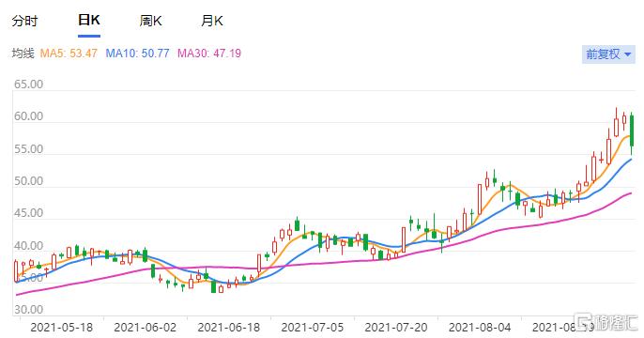
Task: Click the 格隆汇 watermark logo
Action: [x=606, y=322]
